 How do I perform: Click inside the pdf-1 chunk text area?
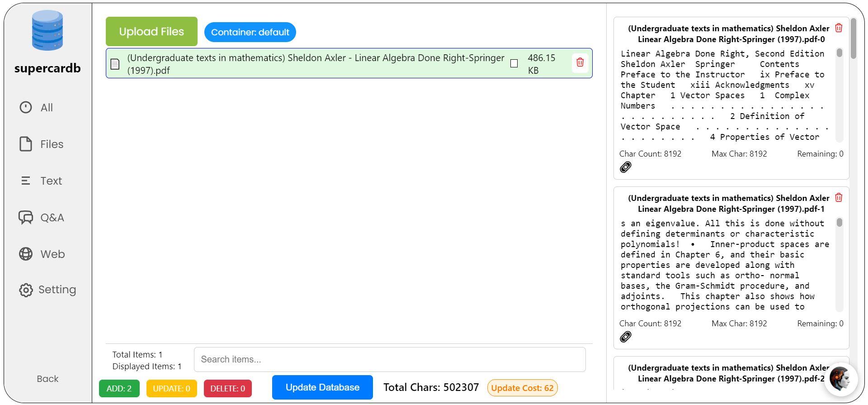[x=727, y=265]
